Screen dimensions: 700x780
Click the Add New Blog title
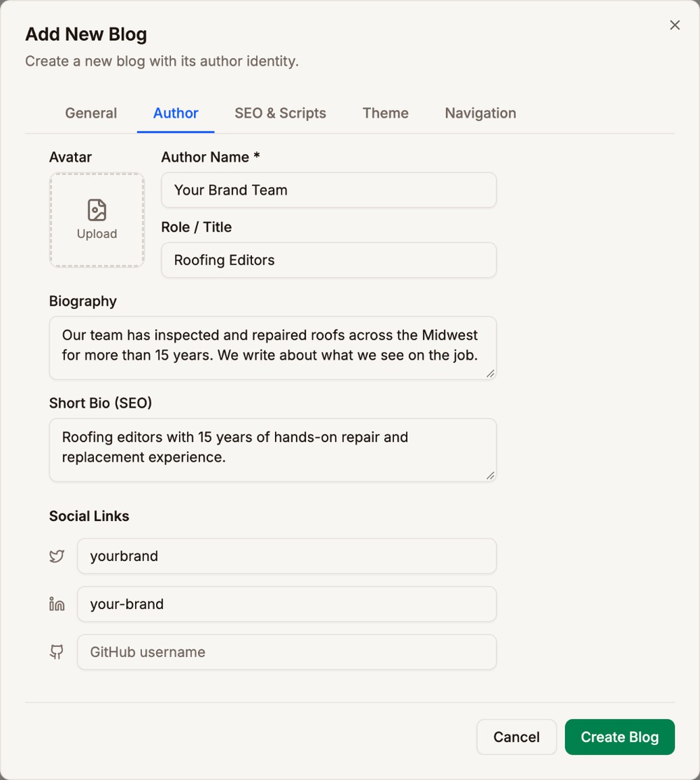click(86, 34)
